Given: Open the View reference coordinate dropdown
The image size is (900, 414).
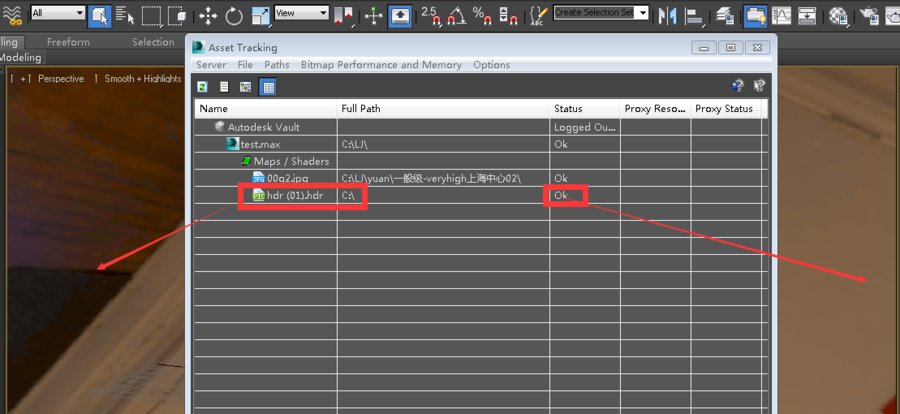Looking at the screenshot, I should point(301,13).
